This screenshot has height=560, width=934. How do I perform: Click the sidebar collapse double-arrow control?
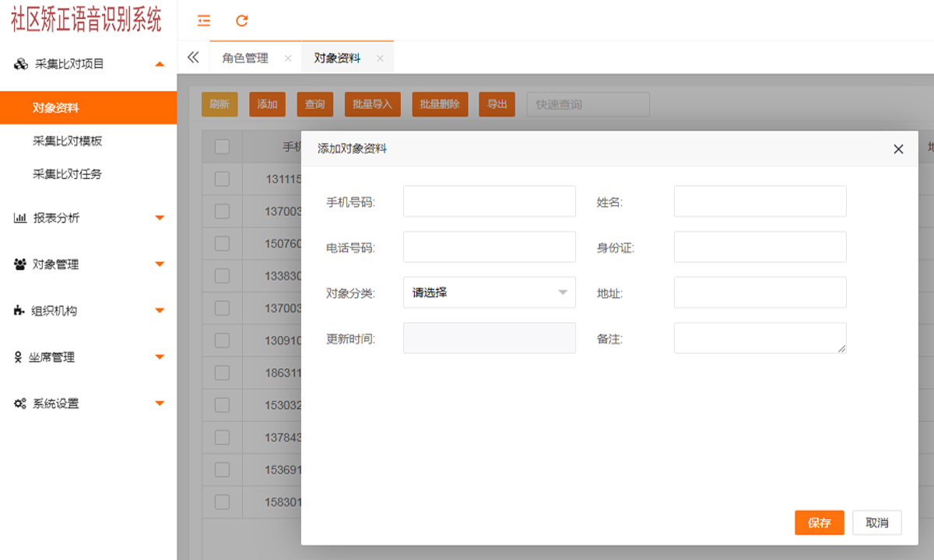coord(192,57)
